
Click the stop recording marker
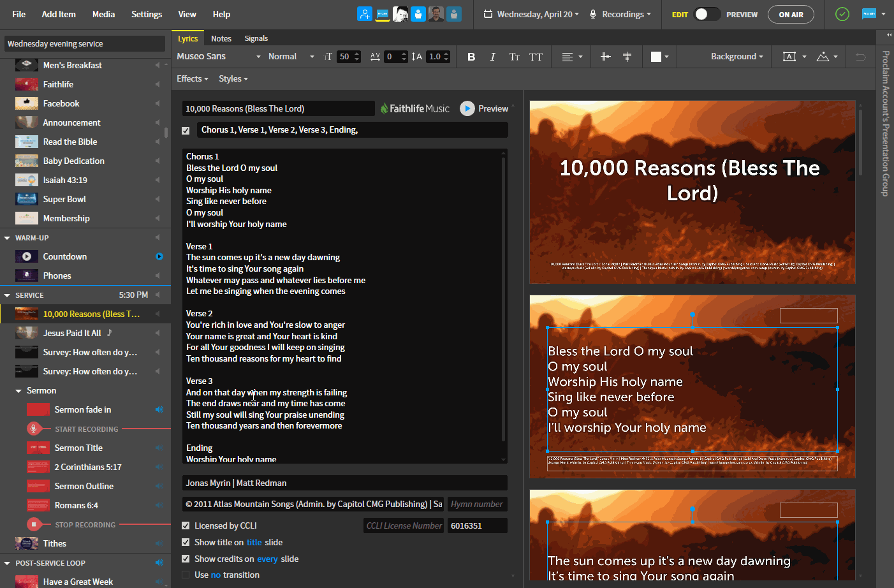[34, 524]
